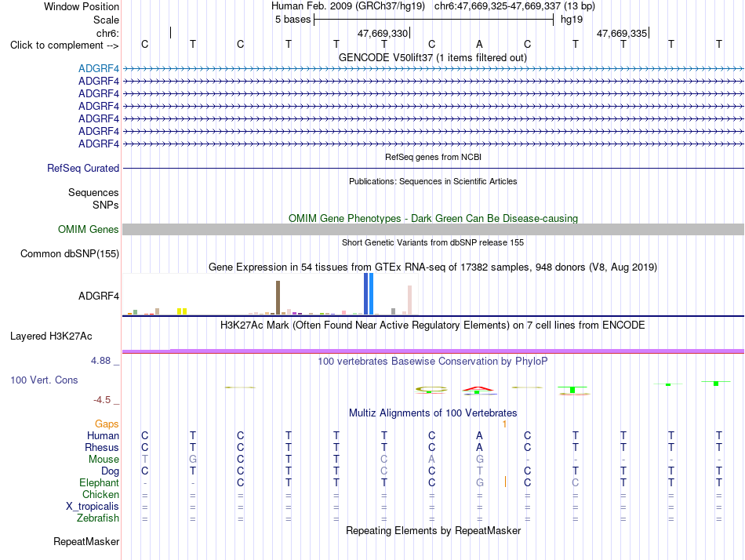The height and width of the screenshot is (560, 745).
Task: Open the RefSeq Curated track label
Action: [83, 169]
